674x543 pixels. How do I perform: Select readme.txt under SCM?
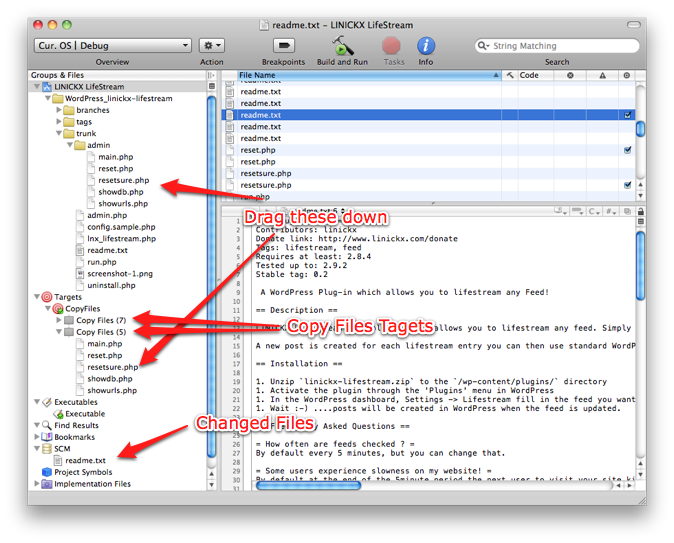(x=85, y=460)
